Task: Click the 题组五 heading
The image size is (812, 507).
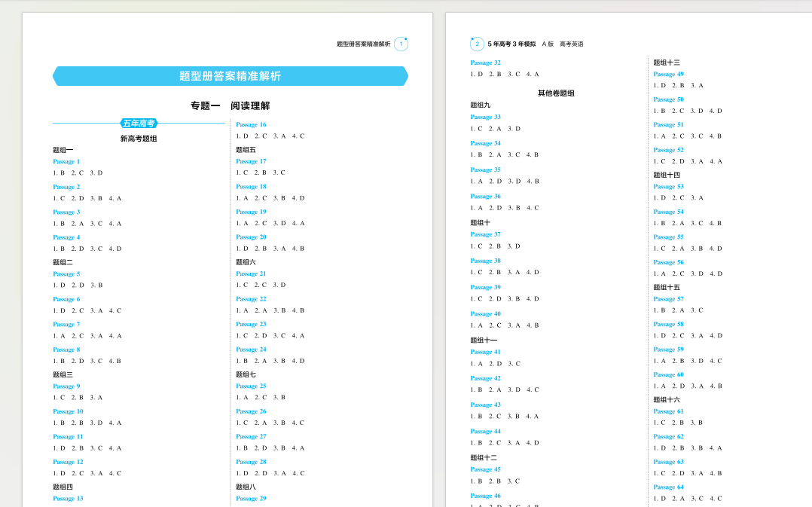Action: [246, 150]
